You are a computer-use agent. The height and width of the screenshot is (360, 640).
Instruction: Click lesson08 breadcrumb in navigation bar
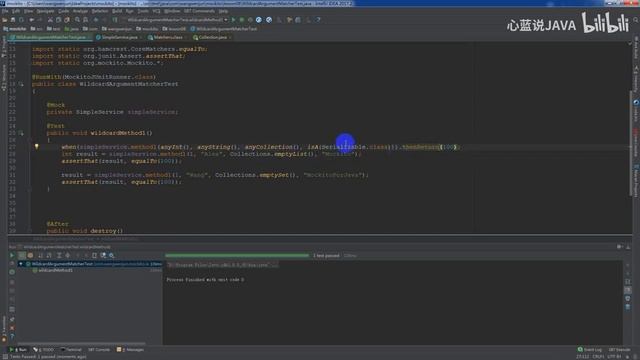pos(174,29)
